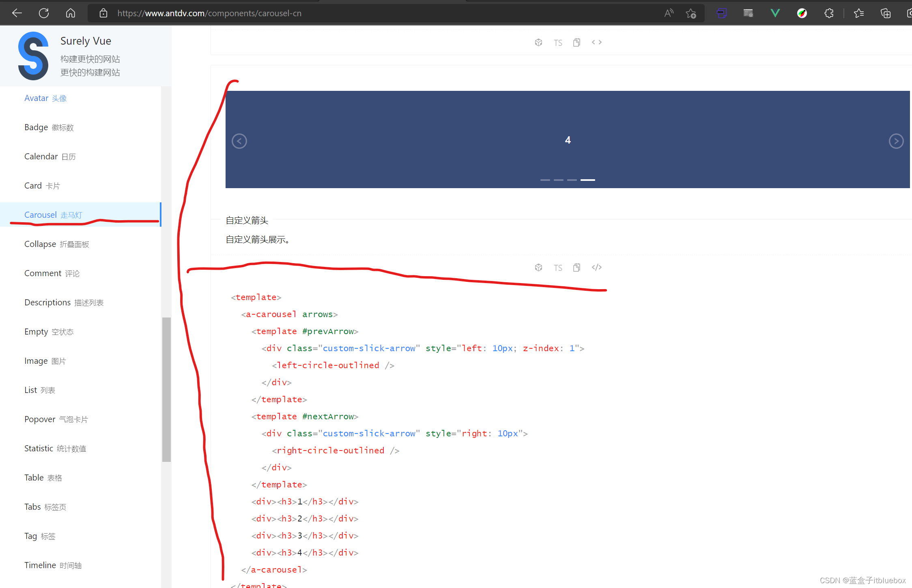The width and height of the screenshot is (912, 588).
Task: Click the browser back arrow
Action: coord(17,13)
